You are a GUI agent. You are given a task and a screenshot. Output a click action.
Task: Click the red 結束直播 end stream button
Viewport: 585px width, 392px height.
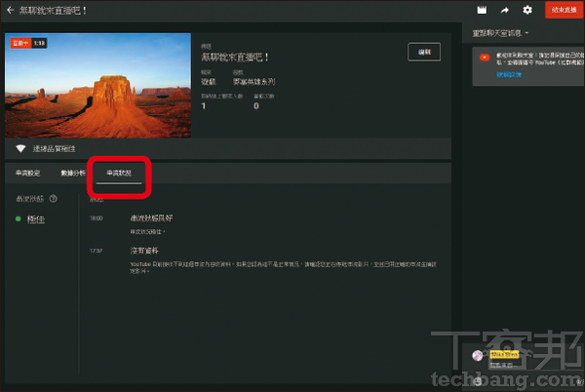[x=564, y=10]
